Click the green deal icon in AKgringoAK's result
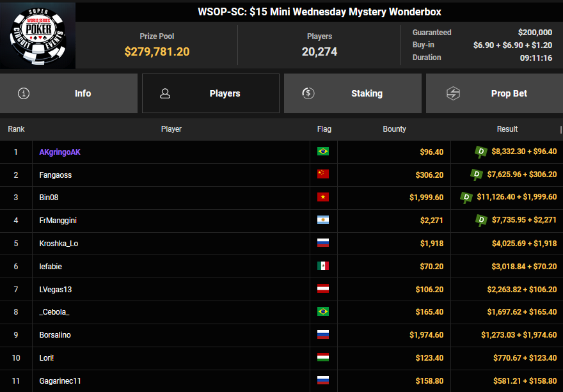This screenshot has width=563, height=392. point(481,152)
